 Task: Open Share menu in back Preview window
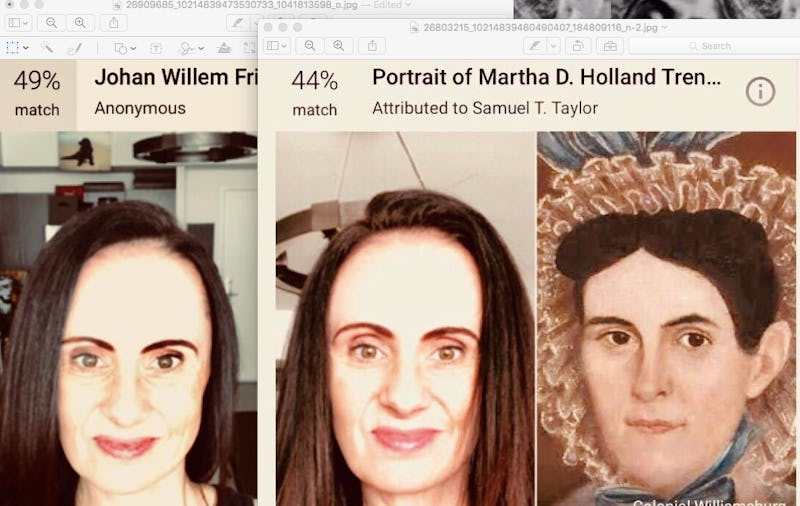click(x=114, y=23)
